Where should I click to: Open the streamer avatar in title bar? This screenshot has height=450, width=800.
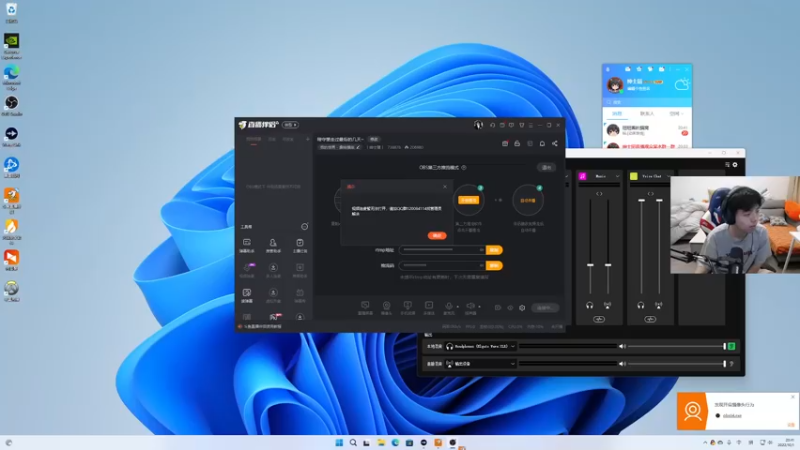coord(478,124)
